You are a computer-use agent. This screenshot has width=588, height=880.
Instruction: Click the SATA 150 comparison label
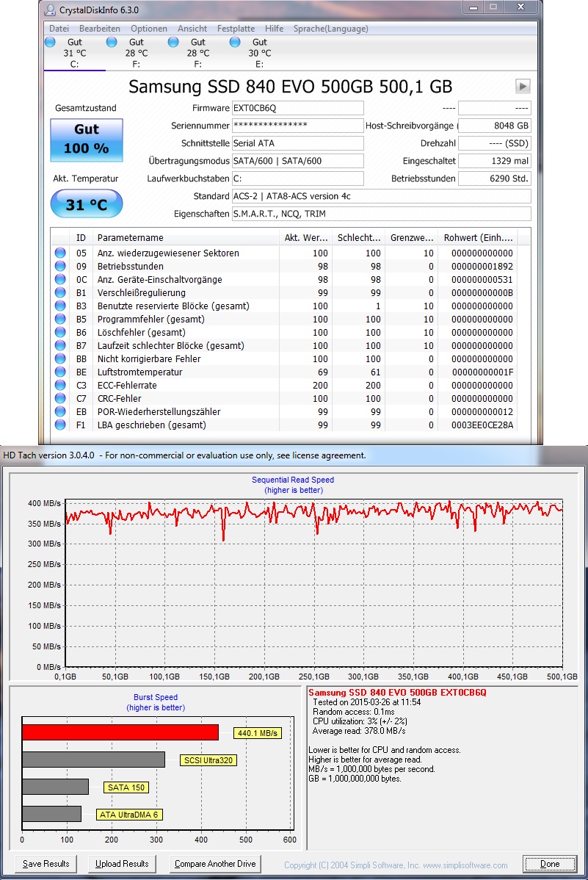pos(126,787)
